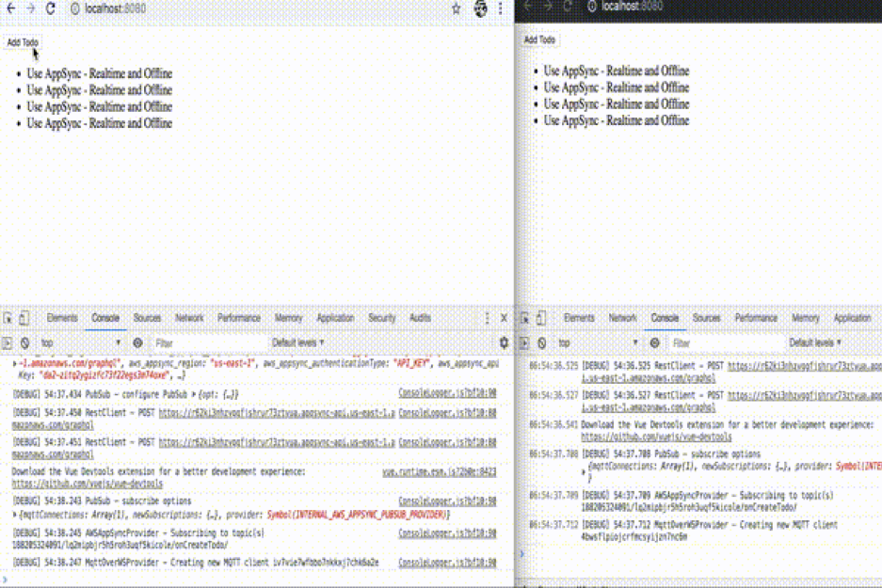Open the Elements tab in left DevTools

[62, 318]
